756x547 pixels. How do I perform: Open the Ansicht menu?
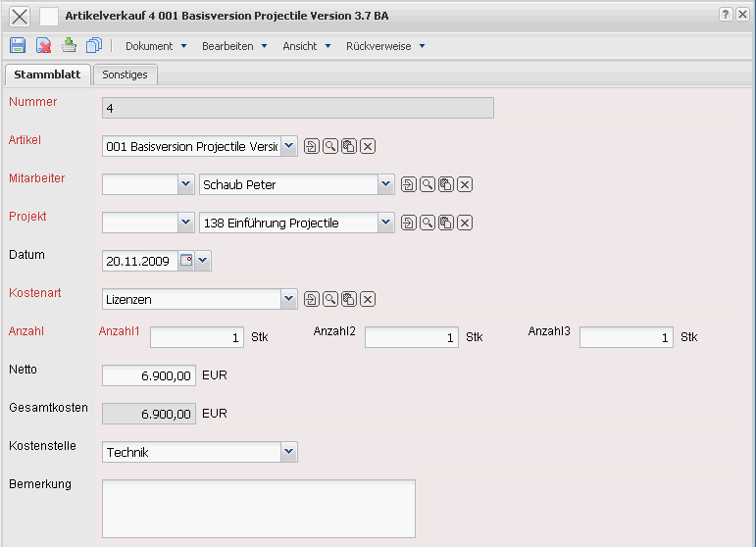307,46
